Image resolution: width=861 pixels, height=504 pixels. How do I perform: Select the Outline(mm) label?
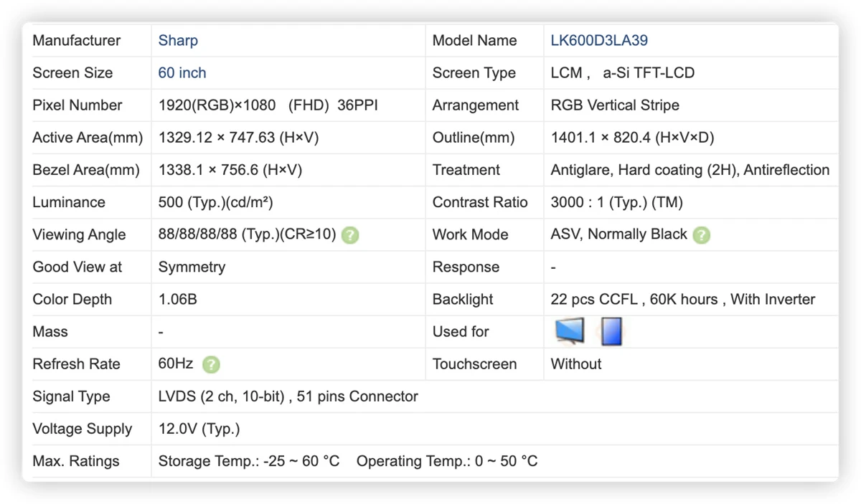474,138
